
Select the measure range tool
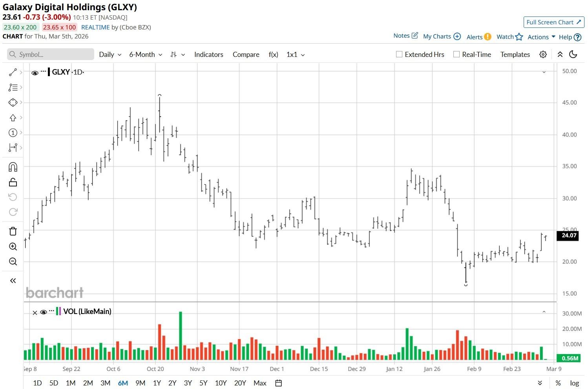coord(13,148)
